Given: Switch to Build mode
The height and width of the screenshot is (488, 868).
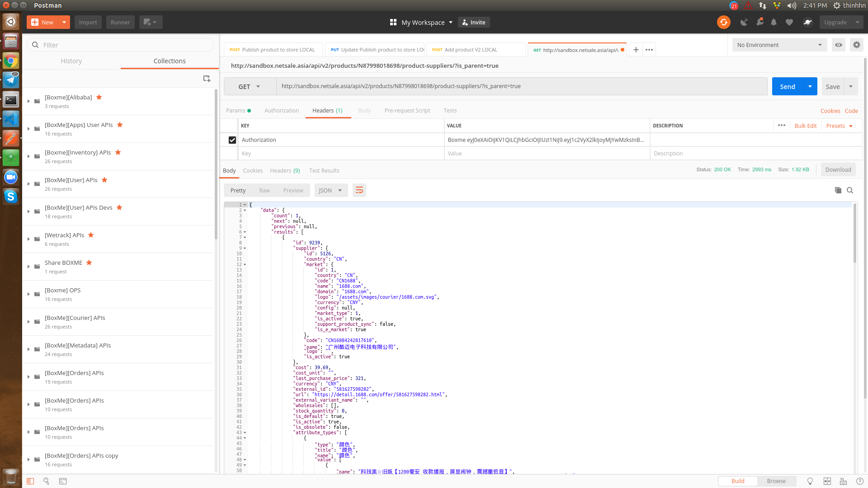Looking at the screenshot, I should [738, 481].
